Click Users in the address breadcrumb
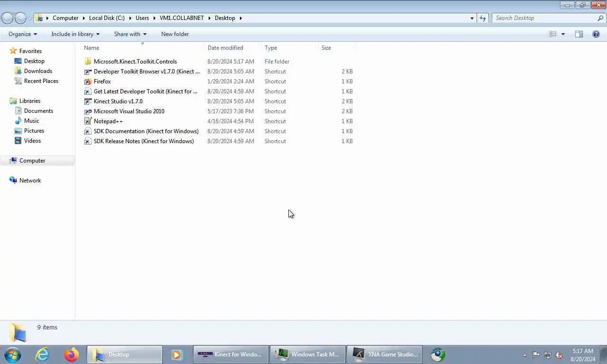 point(142,18)
